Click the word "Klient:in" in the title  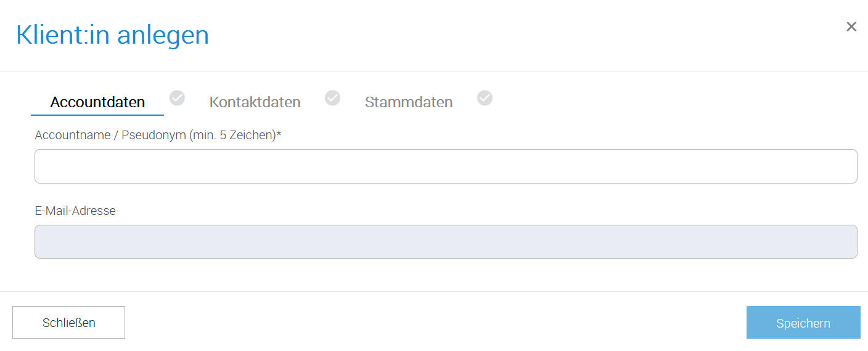click(62, 35)
